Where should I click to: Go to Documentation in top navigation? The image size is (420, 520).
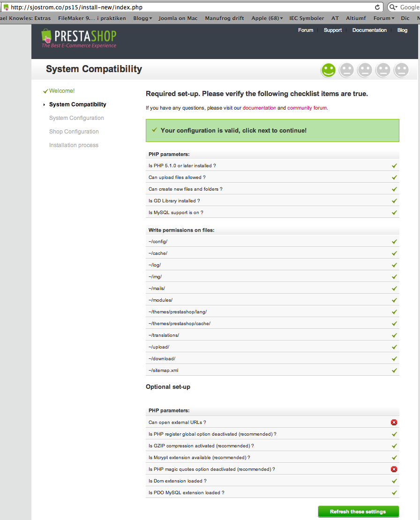pos(369,30)
